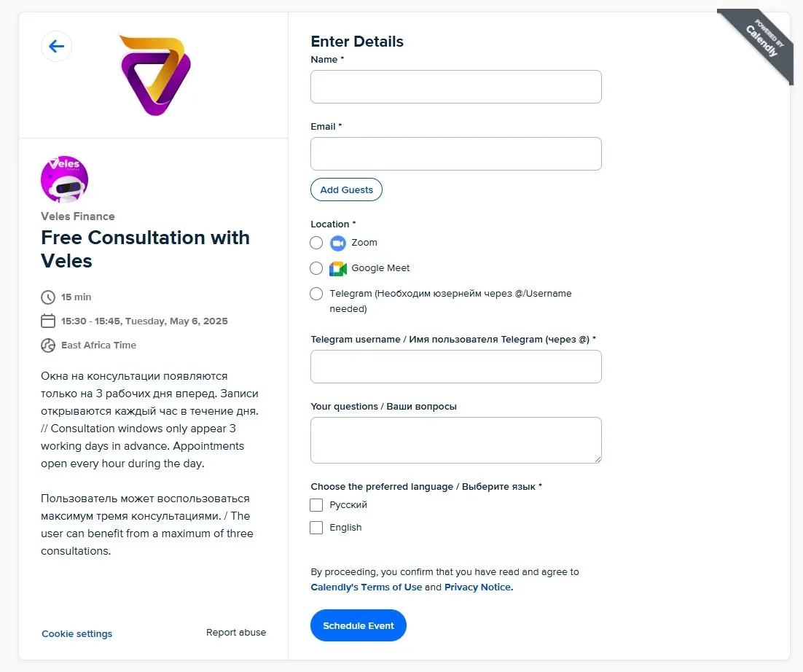Image resolution: width=803 pixels, height=672 pixels.
Task: Click the Google Meet icon
Action: [x=337, y=268]
